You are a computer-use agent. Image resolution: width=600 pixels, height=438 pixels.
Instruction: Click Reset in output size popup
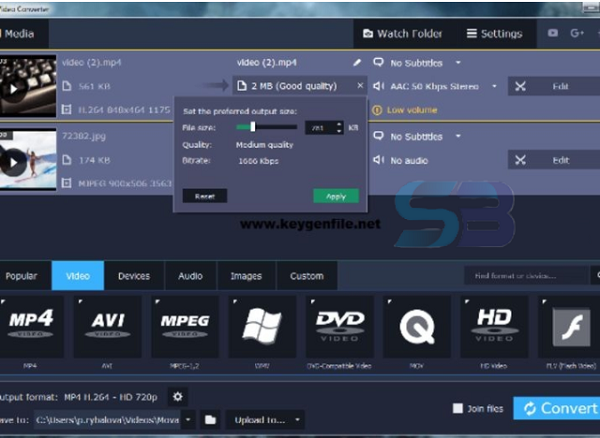pos(205,196)
